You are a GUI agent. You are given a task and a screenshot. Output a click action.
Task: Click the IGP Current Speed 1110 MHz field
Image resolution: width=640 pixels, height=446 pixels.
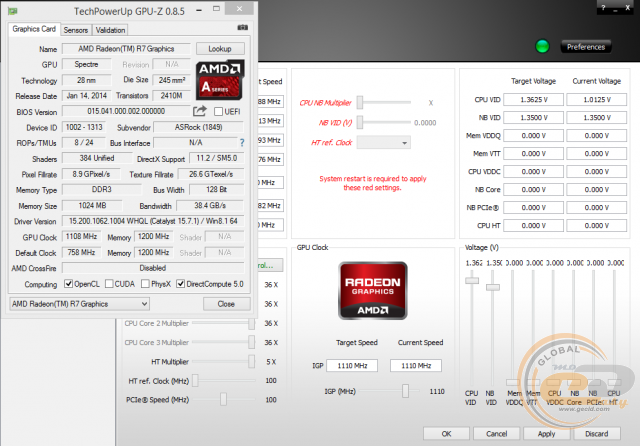(x=416, y=366)
